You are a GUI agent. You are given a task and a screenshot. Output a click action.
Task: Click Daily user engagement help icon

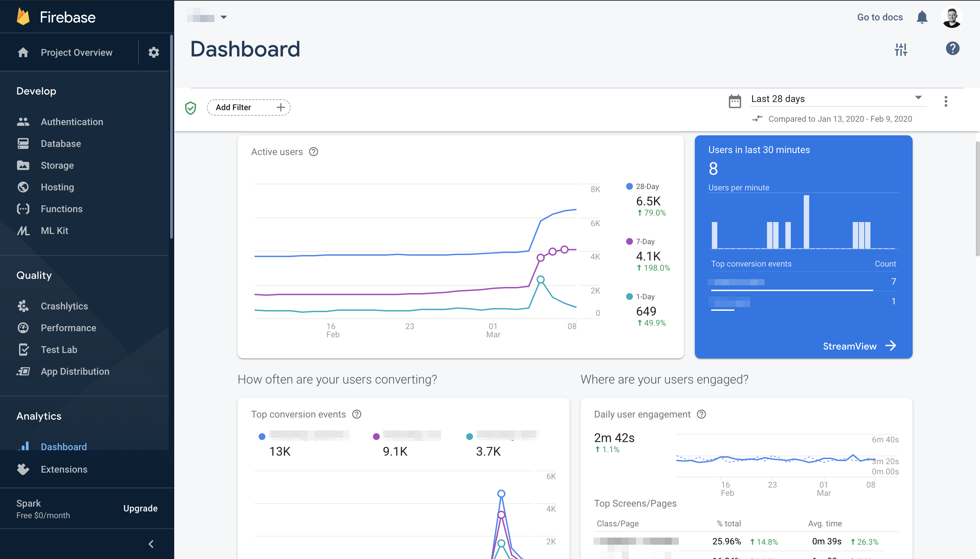pyautogui.click(x=701, y=414)
